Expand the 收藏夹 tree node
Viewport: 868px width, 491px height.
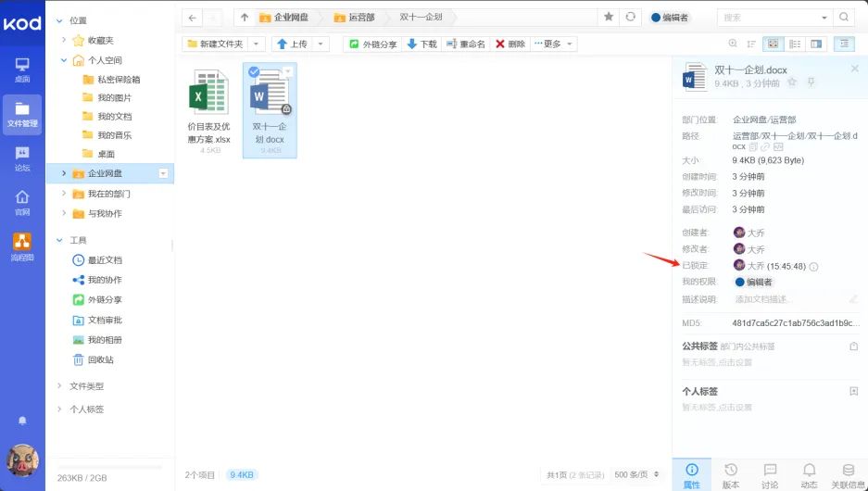(x=64, y=40)
